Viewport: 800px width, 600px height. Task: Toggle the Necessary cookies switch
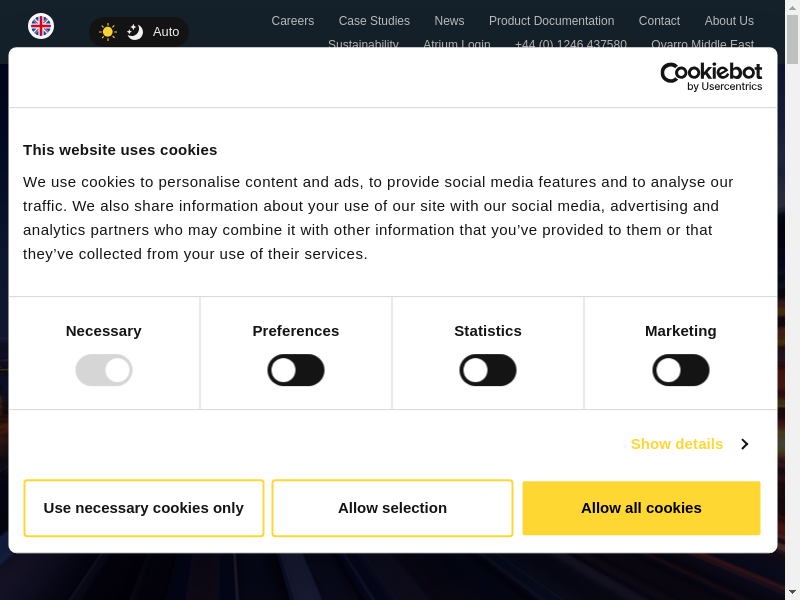coord(104,370)
